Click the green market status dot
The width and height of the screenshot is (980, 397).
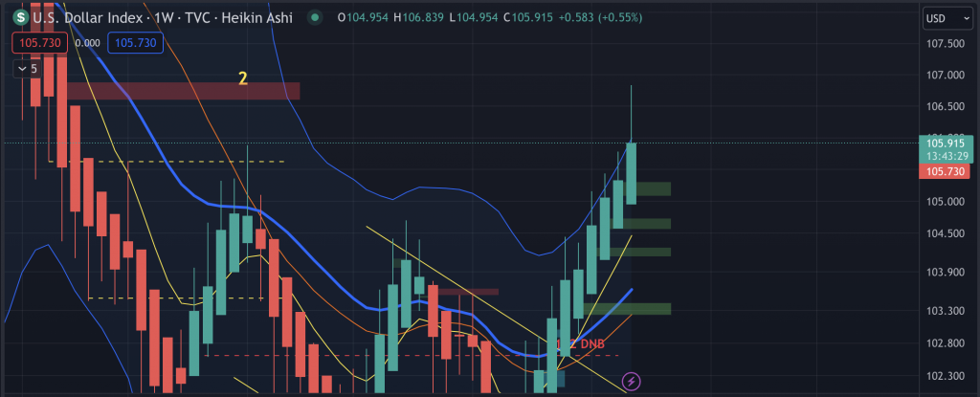316,17
